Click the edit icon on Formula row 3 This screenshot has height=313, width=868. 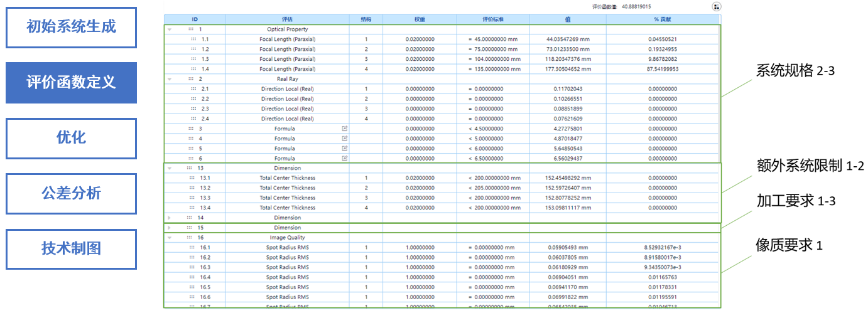(x=344, y=129)
